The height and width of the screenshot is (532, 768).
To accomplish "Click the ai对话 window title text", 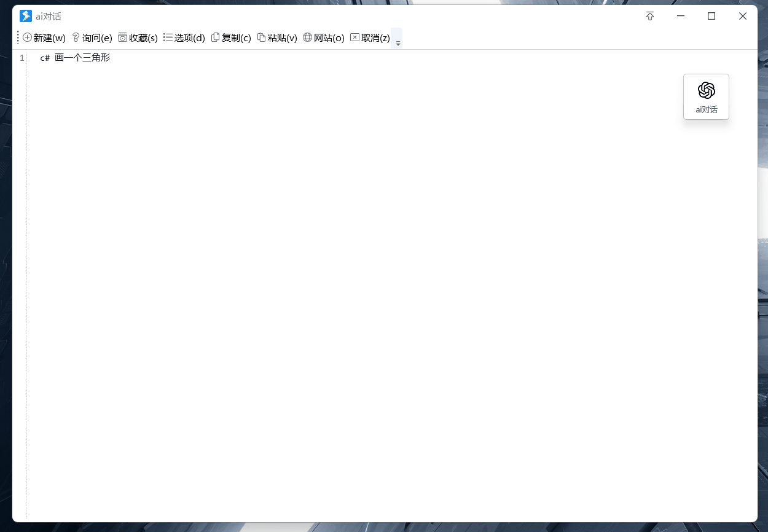I will (x=49, y=17).
